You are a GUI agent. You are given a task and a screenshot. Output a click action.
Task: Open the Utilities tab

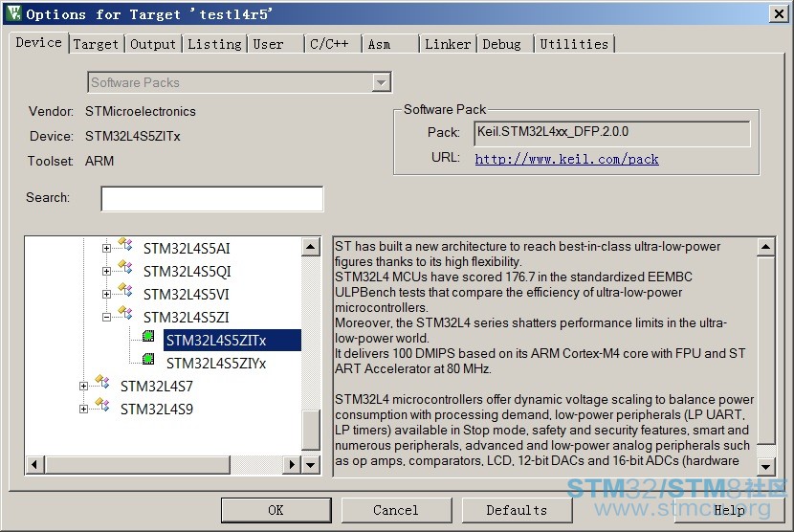pyautogui.click(x=574, y=45)
